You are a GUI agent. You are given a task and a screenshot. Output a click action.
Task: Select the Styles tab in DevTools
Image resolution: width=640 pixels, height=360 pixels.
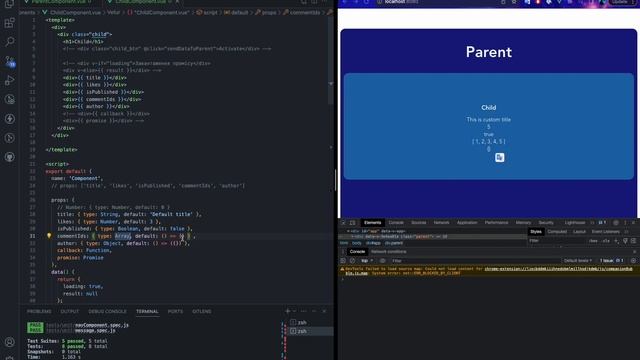(x=536, y=232)
